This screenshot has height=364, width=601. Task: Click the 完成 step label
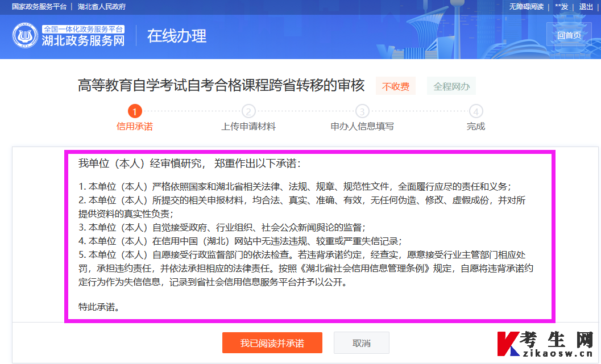pos(476,126)
